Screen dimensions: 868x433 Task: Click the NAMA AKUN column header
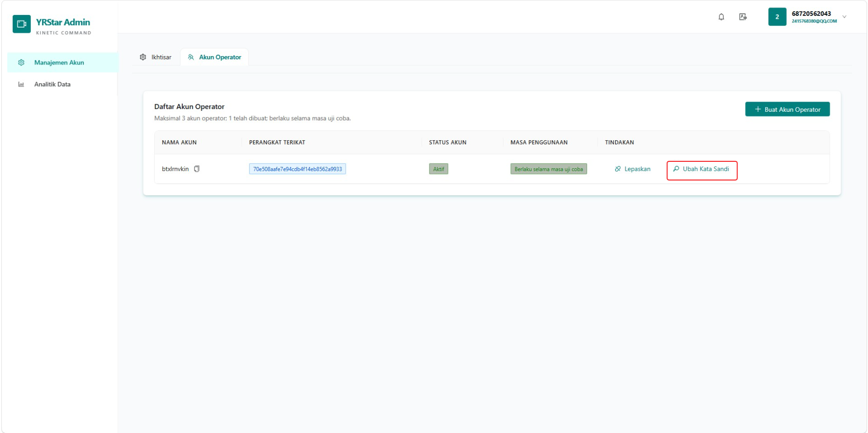pos(179,143)
